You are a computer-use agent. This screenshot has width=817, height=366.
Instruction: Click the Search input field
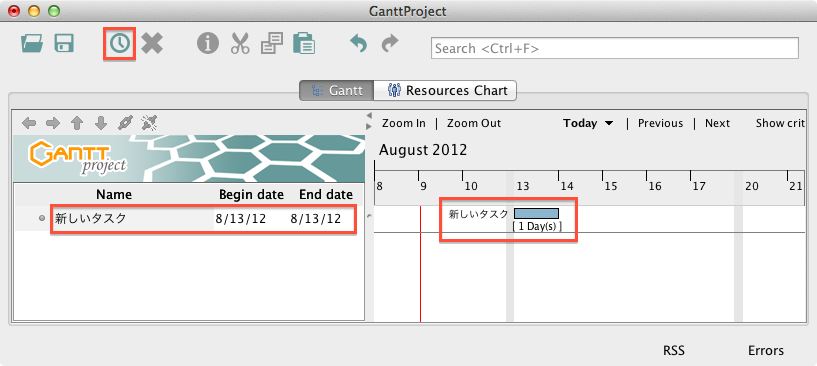pos(614,48)
